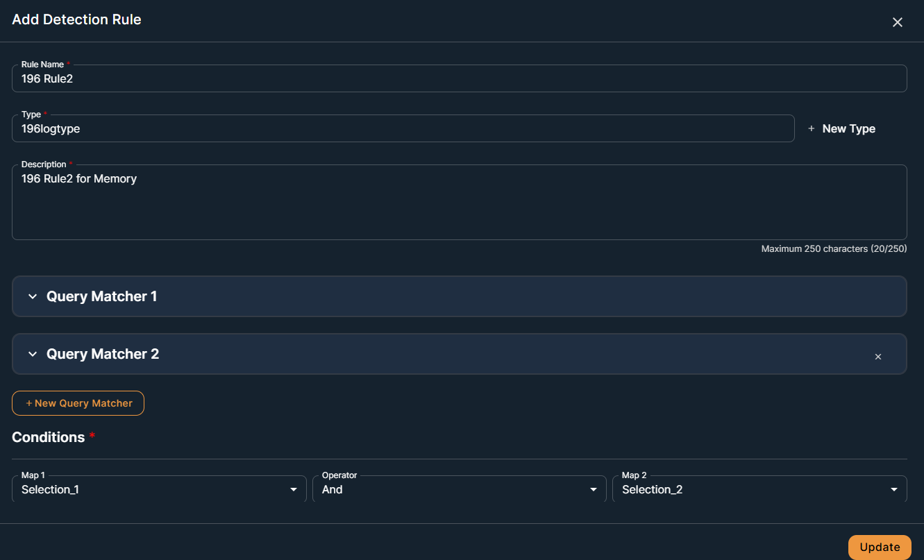924x560 pixels.
Task: Click the Operator dropdown arrow
Action: 593,490
